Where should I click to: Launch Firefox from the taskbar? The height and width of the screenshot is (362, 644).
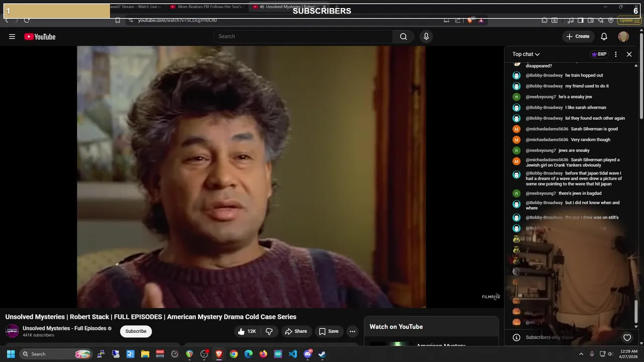coord(263,354)
